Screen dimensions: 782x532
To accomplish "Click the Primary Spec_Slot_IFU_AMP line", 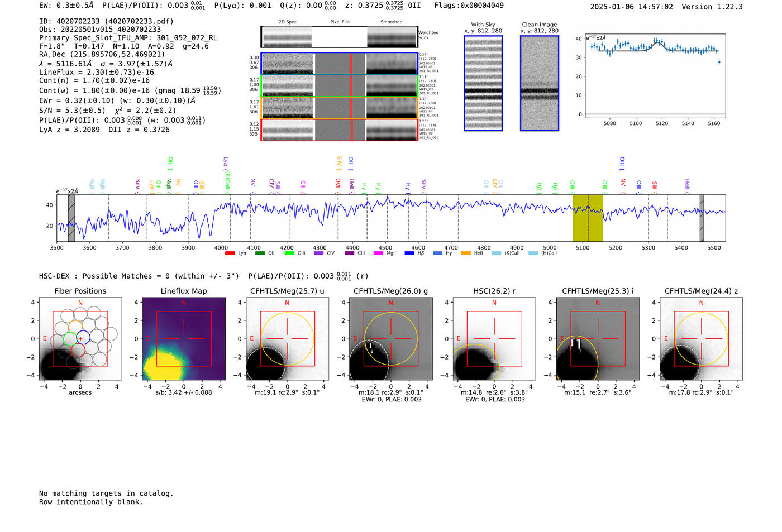I will point(128,38).
